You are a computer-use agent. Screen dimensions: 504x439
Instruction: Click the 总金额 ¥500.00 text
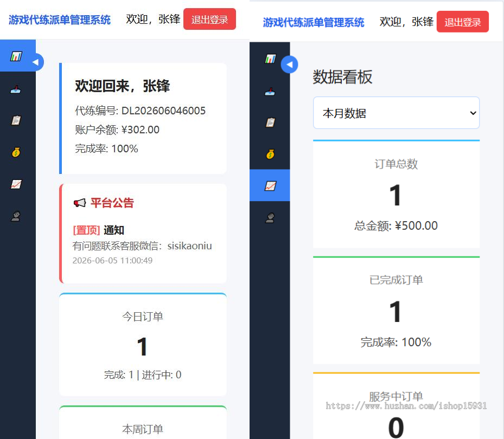click(396, 226)
